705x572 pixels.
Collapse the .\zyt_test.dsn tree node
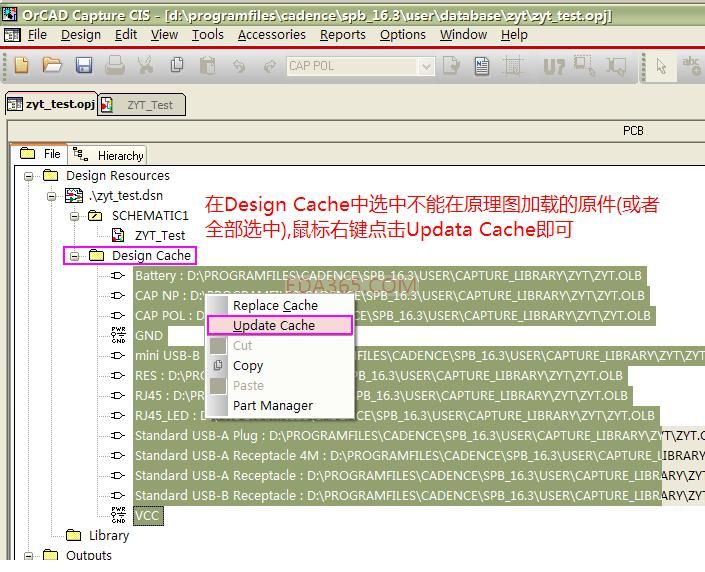[x=51, y=196]
